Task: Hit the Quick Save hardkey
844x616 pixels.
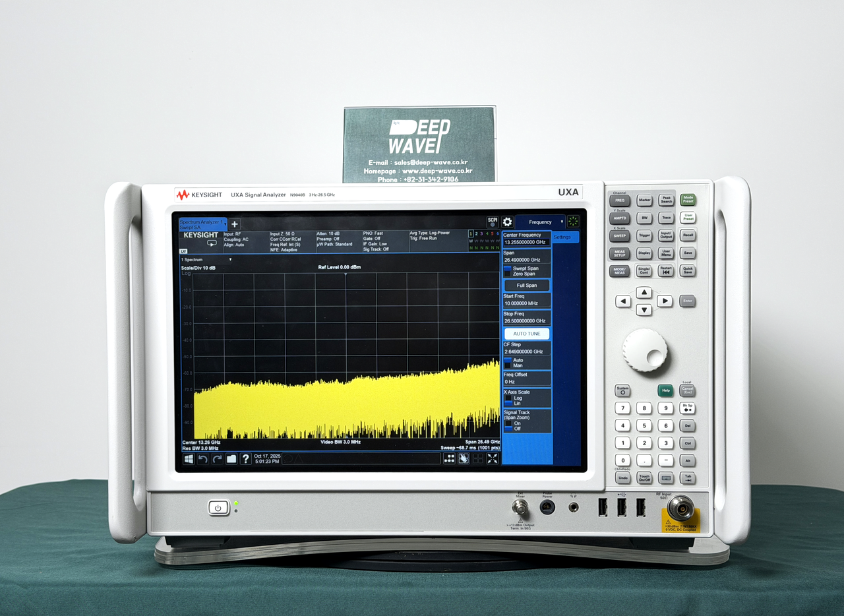Action: (x=688, y=270)
